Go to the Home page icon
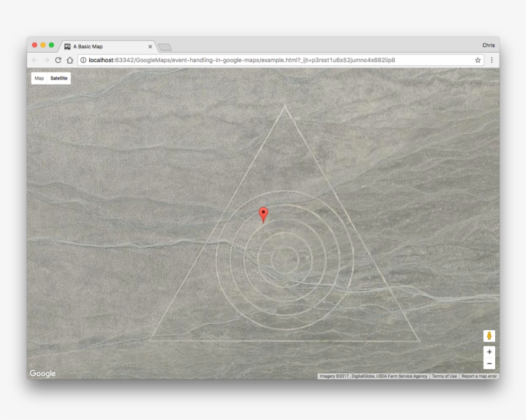 click(x=70, y=60)
